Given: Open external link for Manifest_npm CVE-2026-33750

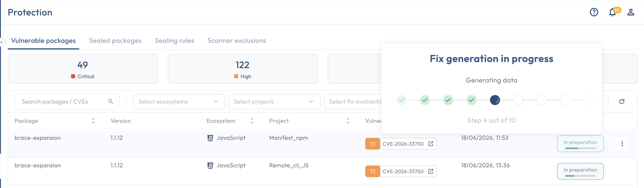Looking at the screenshot, I should [430, 144].
